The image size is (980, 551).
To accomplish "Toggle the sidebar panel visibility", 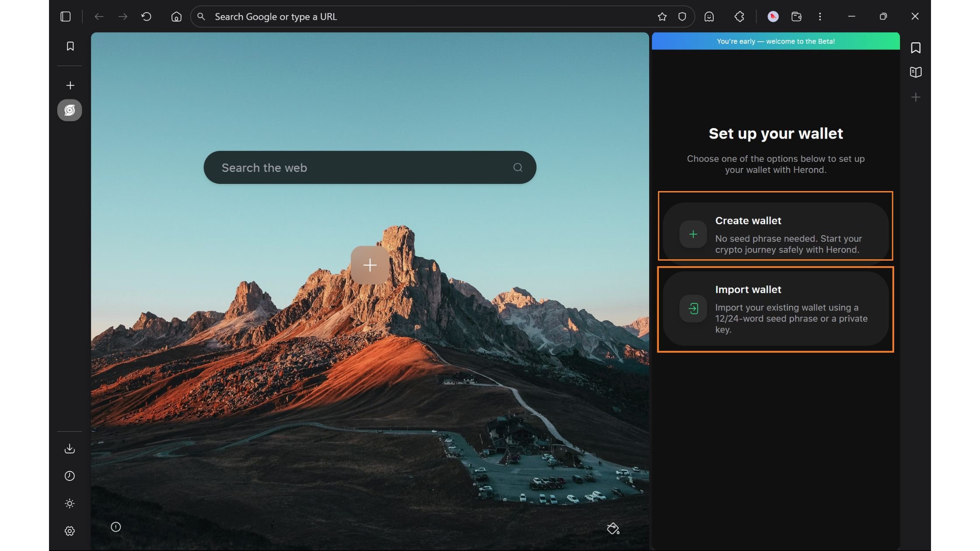I will [x=66, y=17].
